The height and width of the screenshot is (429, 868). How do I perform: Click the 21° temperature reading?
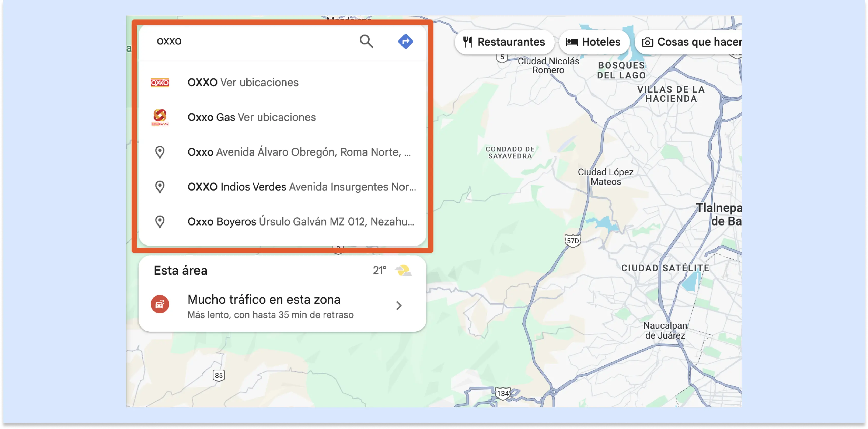click(x=379, y=270)
